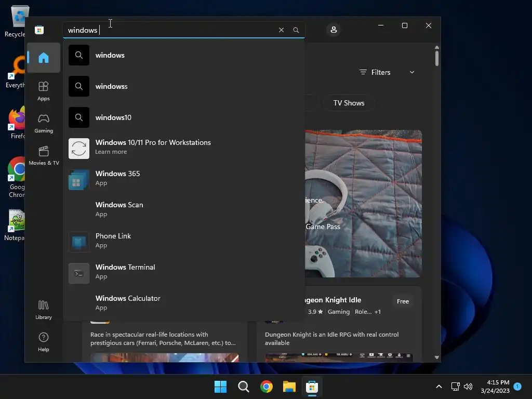
Task: Click the Windows Terminal app icon
Action: pos(79,273)
